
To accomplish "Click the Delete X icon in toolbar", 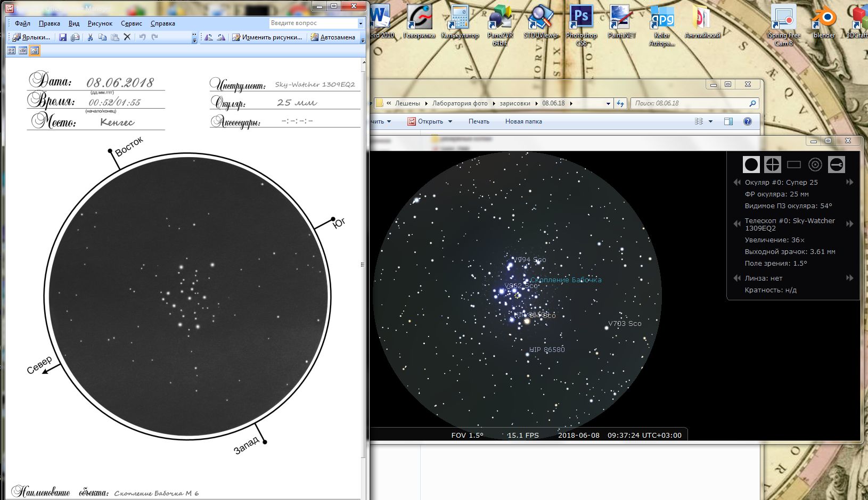I will click(127, 37).
